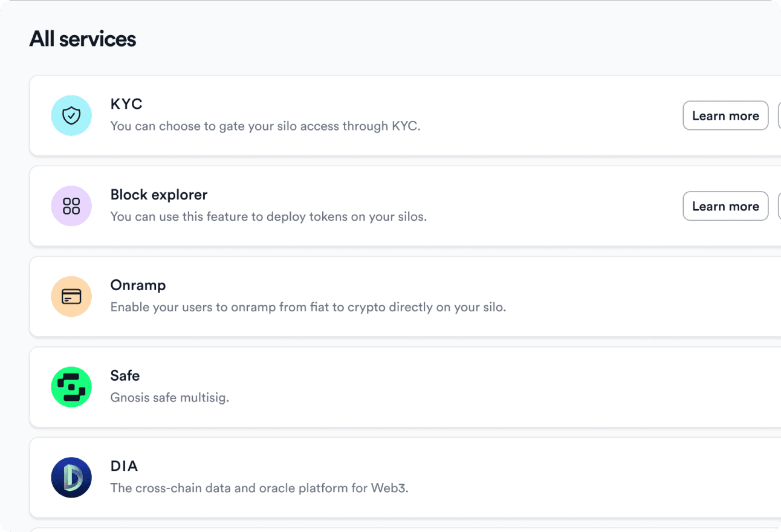
Task: Choose the Safe service title
Action: (125, 375)
